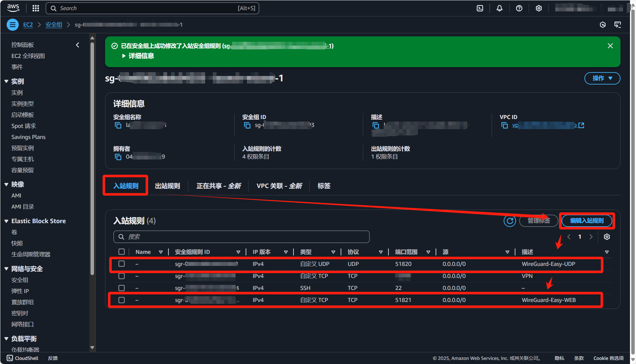Click the monitor icon below top bar
Viewport: 636px width, 364px height.
point(618,25)
